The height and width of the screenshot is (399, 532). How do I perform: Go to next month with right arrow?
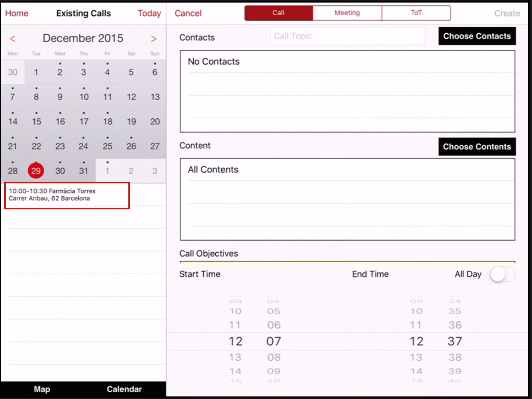click(154, 39)
